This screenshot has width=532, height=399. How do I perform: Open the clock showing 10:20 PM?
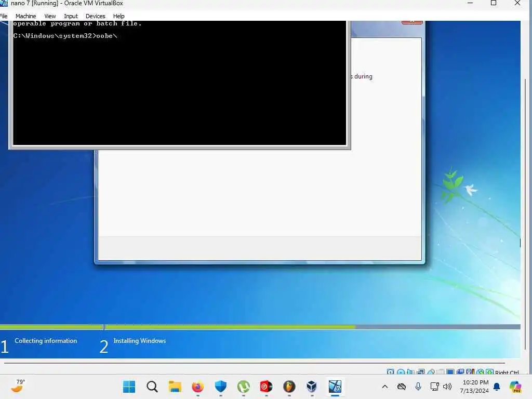tap(474, 387)
